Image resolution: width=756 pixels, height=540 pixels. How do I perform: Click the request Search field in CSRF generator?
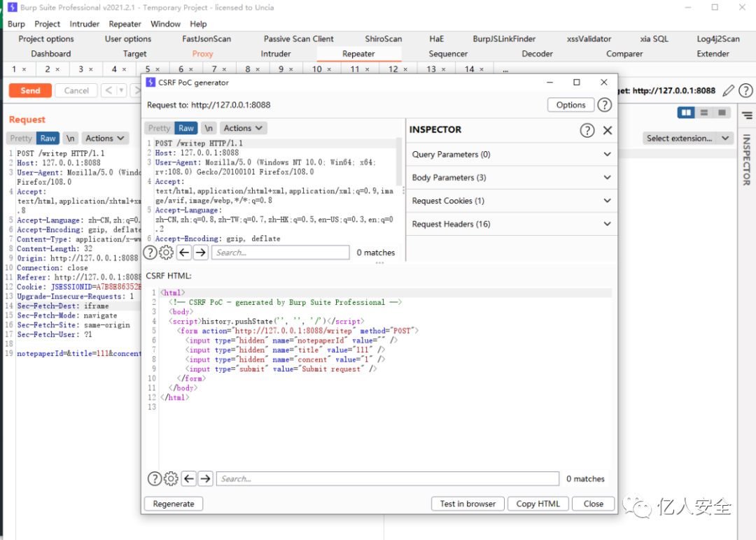point(281,253)
